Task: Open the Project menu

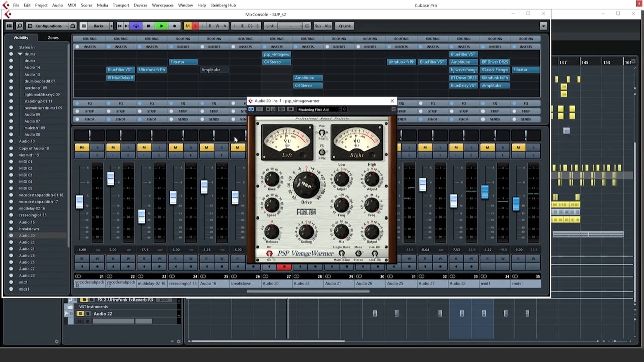Action: point(41,5)
